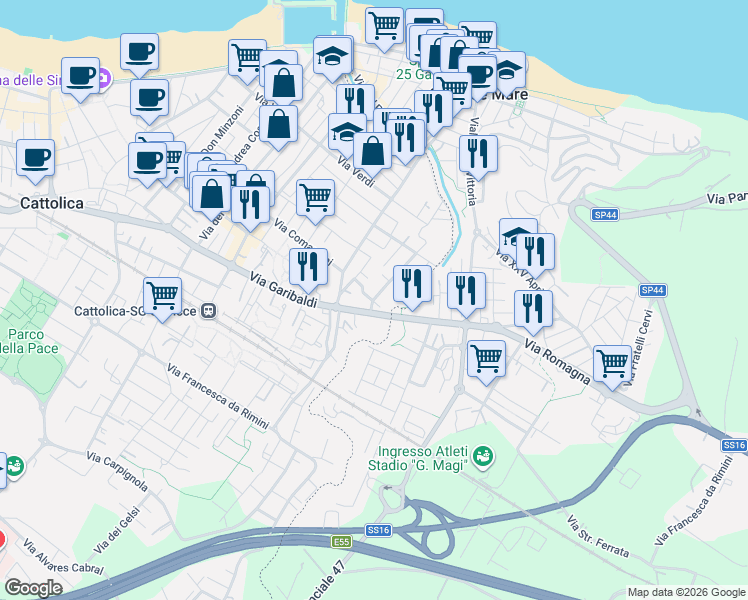Click restaurant marker left of the canal on Via Garibaldi

point(412,288)
